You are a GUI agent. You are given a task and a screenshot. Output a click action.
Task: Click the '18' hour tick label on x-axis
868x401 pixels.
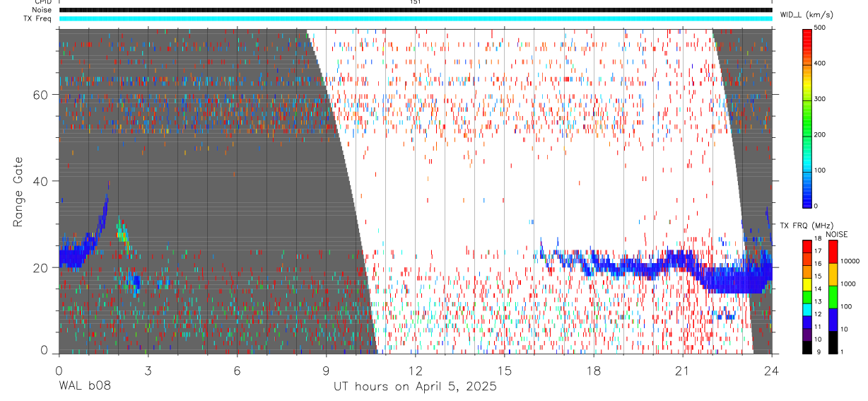[594, 371]
